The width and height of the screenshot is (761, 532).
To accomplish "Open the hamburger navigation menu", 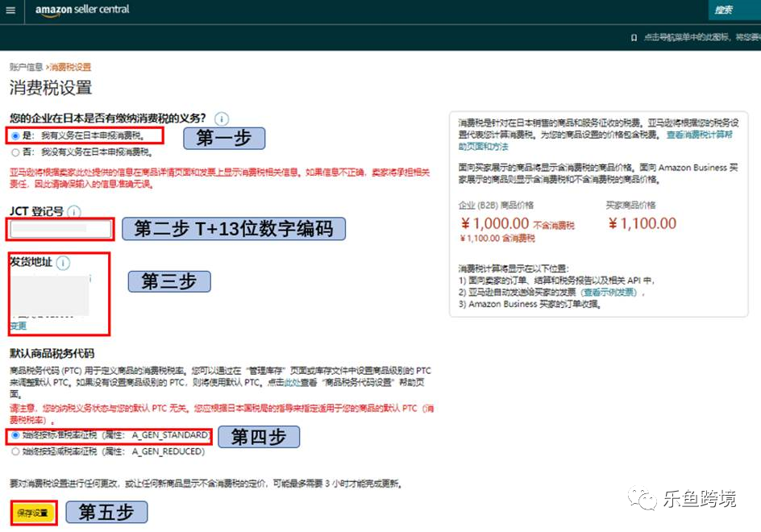I will pyautogui.click(x=10, y=10).
